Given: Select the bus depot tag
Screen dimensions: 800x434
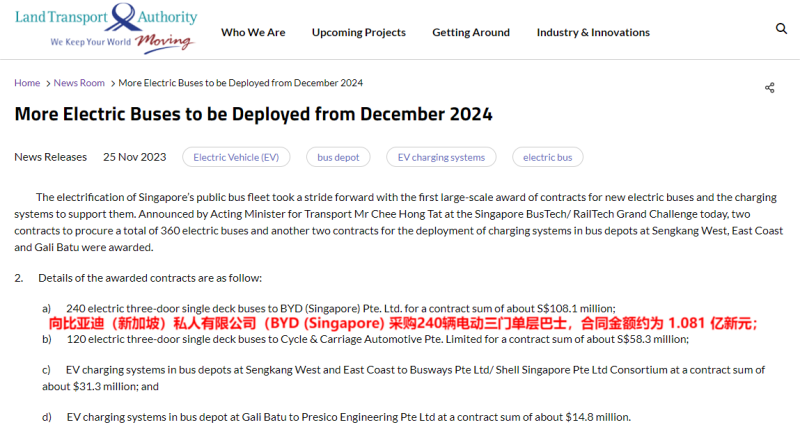Looking at the screenshot, I should click(337, 157).
